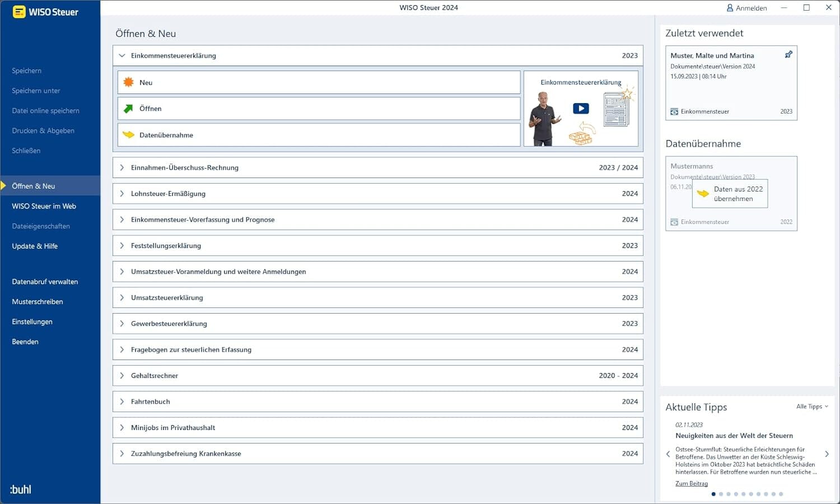Screen dimensions: 840x504
Task: Show previous tip with left arrow
Action: click(x=668, y=454)
